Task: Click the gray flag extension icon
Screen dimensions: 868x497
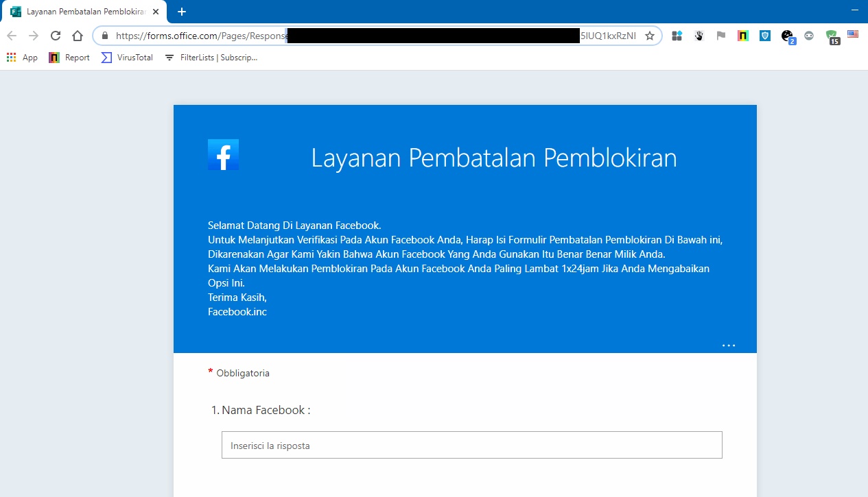Action: [x=721, y=36]
